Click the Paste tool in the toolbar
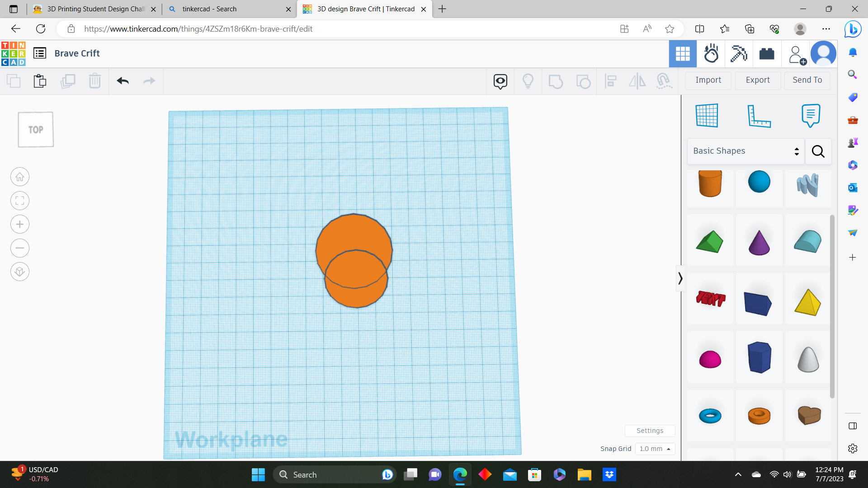868x488 pixels. [40, 81]
